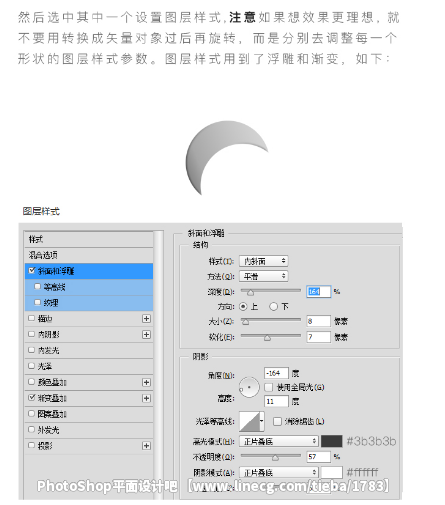Open the 方法 dropdown showing 平滑
Image resolution: width=445 pixels, height=505 pixels.
click(x=264, y=276)
